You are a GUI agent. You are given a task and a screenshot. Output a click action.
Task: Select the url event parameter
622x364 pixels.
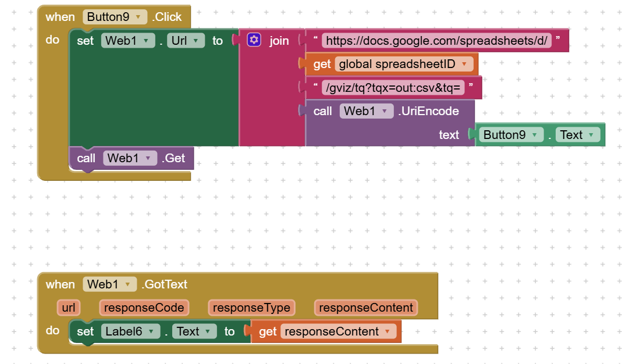(x=69, y=308)
